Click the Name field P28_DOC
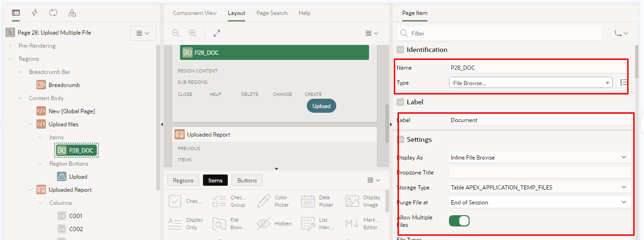The width and height of the screenshot is (644, 240). point(540,68)
